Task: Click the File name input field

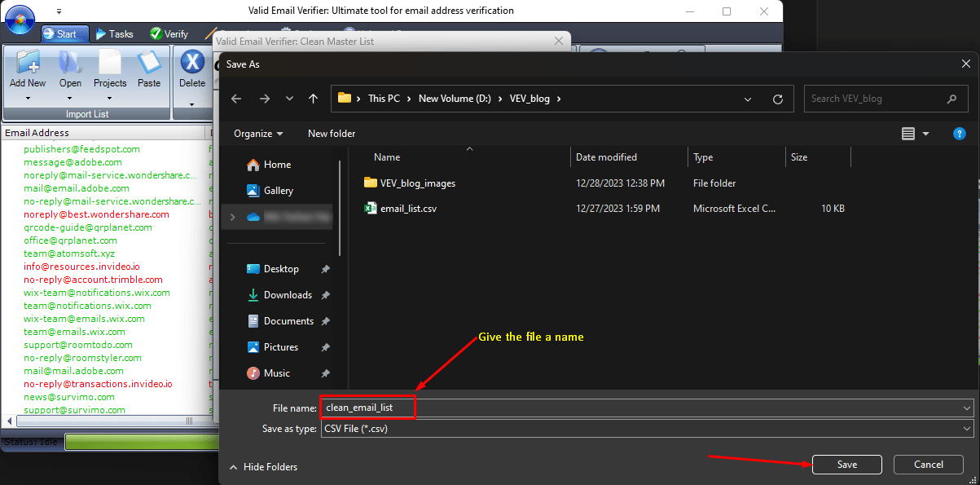Action: point(647,407)
